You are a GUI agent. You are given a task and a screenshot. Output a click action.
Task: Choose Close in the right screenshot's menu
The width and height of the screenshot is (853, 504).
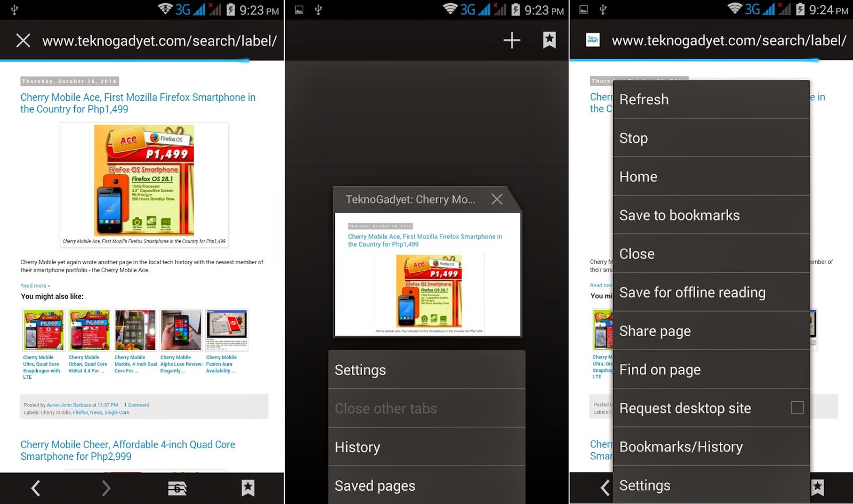pos(711,254)
